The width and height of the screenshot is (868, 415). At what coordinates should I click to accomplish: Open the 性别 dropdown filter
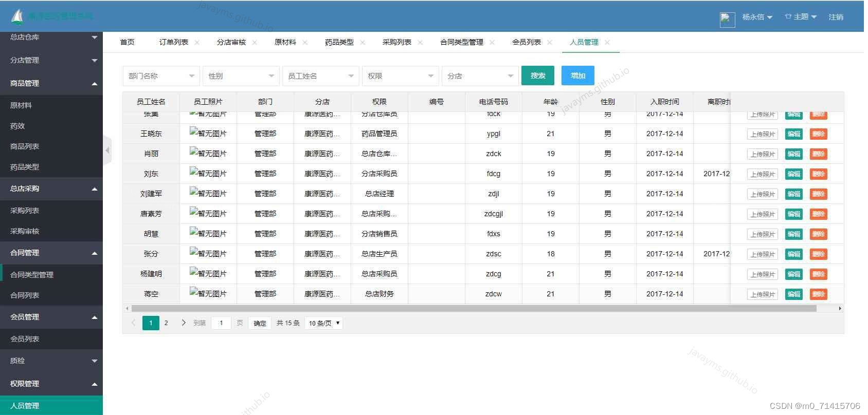[241, 76]
